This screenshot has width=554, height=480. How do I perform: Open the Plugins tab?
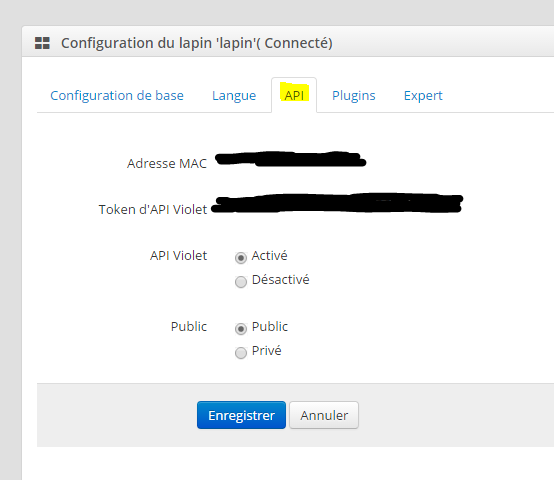[x=354, y=95]
